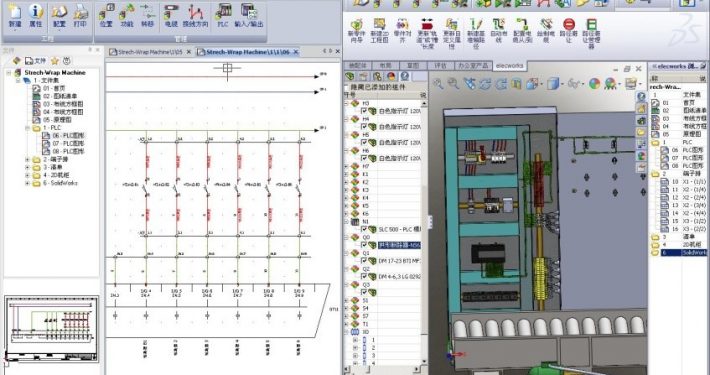The height and width of the screenshot is (375, 710).
Task: Click the red 路径验证 stop-sign icon
Action: [569, 30]
